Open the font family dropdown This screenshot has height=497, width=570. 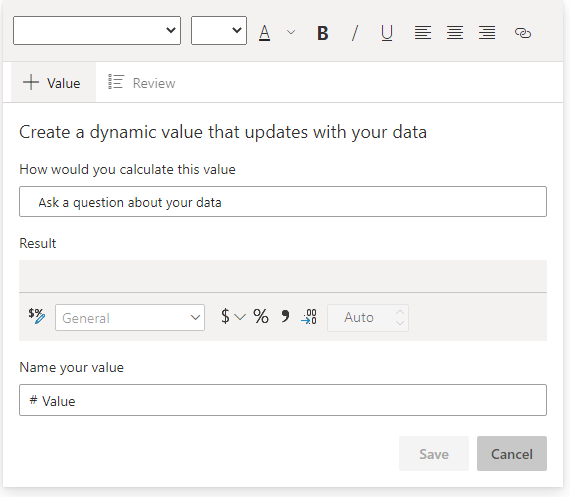(97, 31)
